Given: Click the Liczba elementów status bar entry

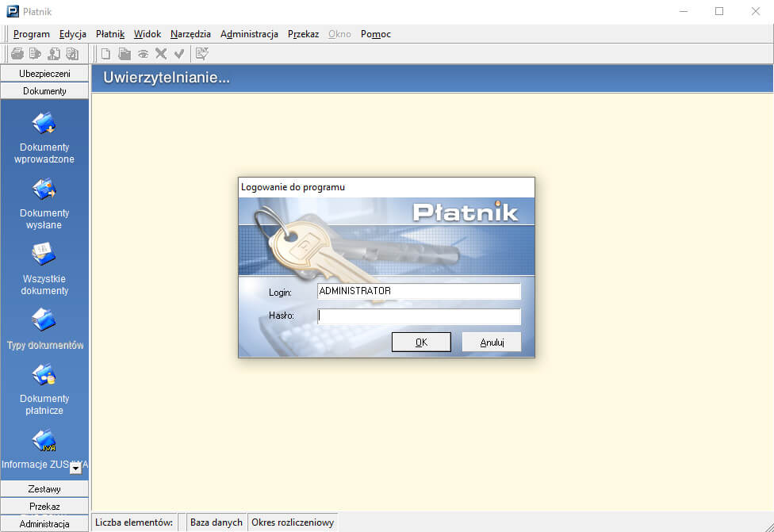Looking at the screenshot, I should (x=134, y=522).
